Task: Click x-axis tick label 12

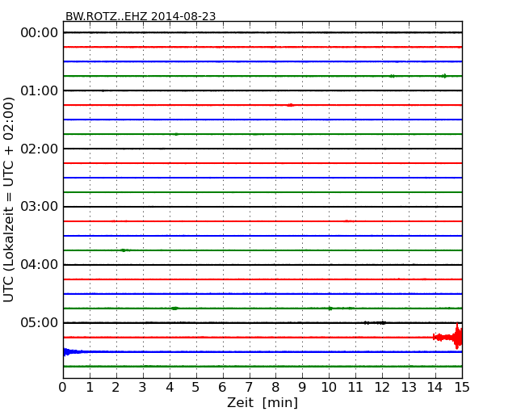Action: click(x=382, y=388)
